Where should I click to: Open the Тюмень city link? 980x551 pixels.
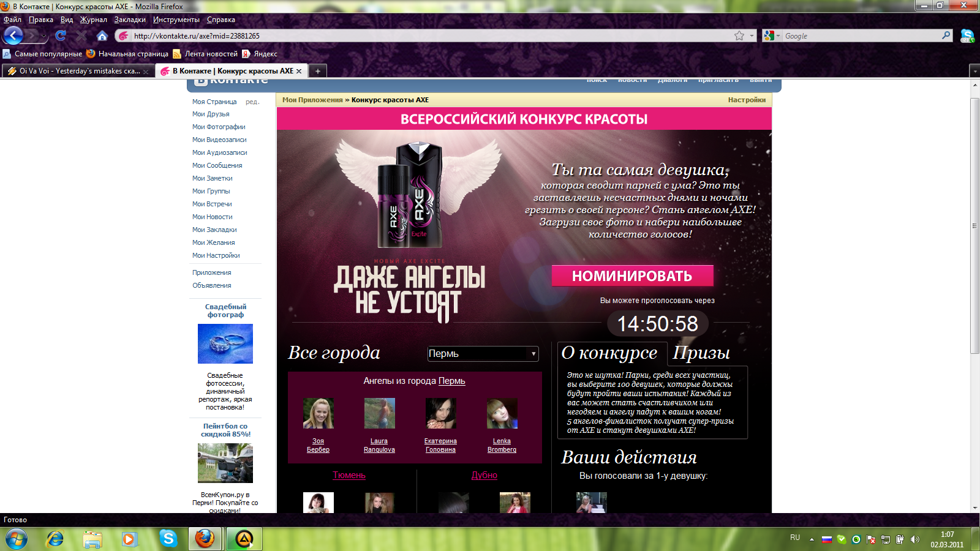pyautogui.click(x=349, y=475)
